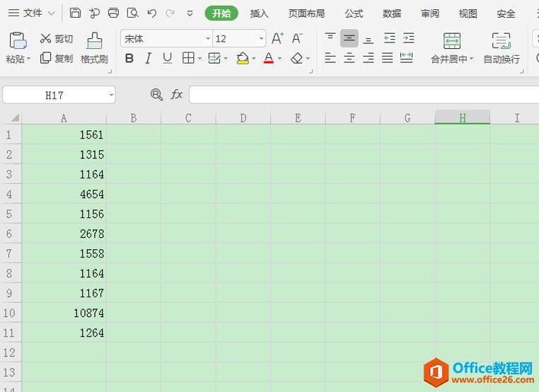Switch to the 数据 tab
Viewport: 539px width, 392px height.
click(392, 13)
